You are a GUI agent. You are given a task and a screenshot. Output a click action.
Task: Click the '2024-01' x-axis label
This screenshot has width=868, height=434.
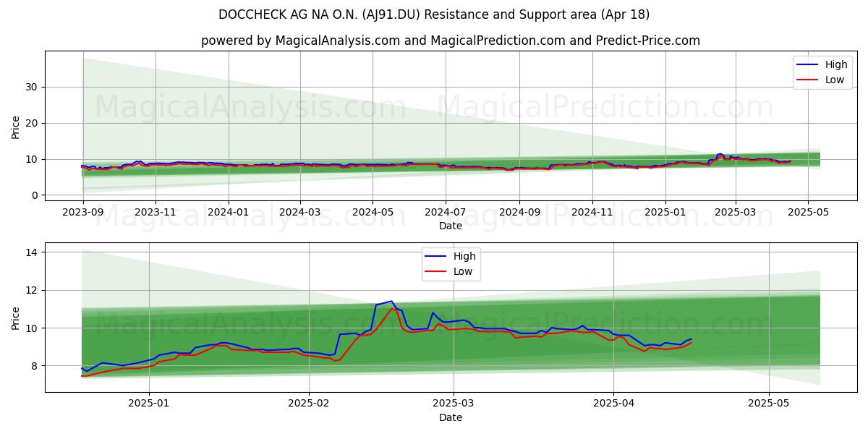[x=229, y=212]
